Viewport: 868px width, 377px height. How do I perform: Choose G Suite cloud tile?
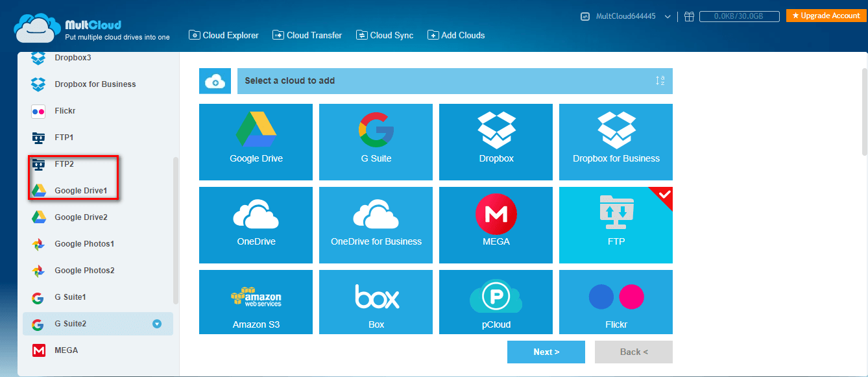click(376, 142)
